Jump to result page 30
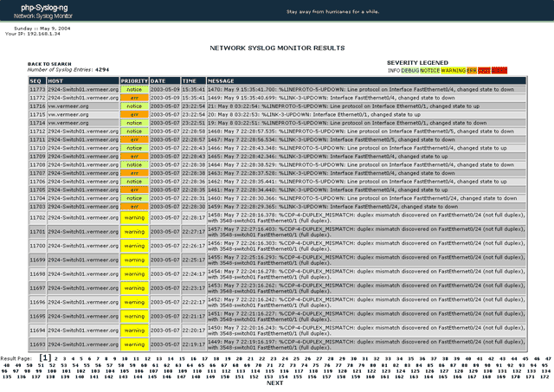 click(x=353, y=359)
